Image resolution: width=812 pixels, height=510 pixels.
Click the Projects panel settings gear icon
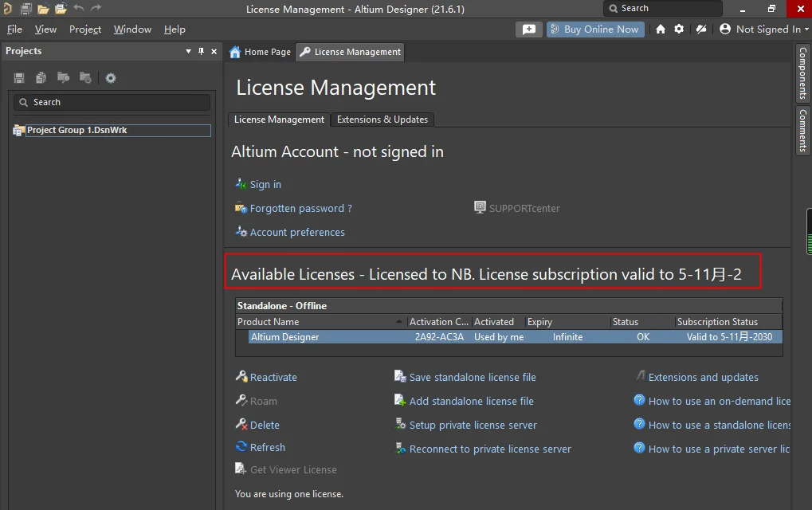111,78
